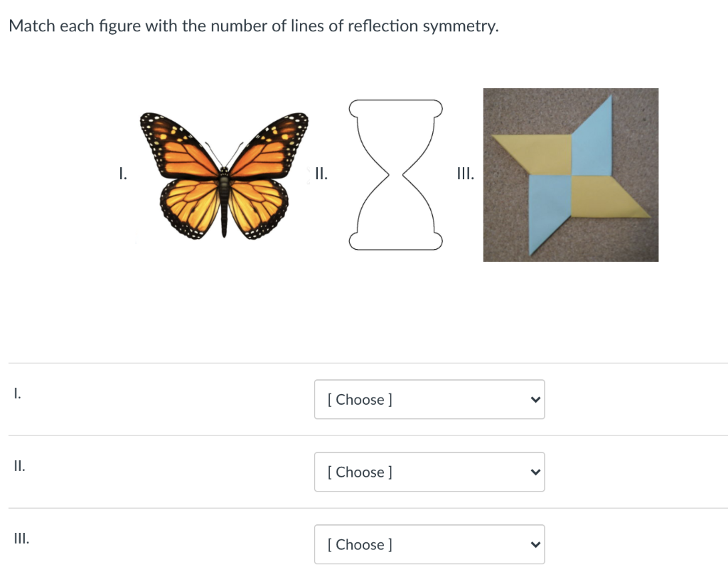This screenshot has height=577, width=728.
Task: Open the [Choose] dropdown for row I
Action: 429,399
